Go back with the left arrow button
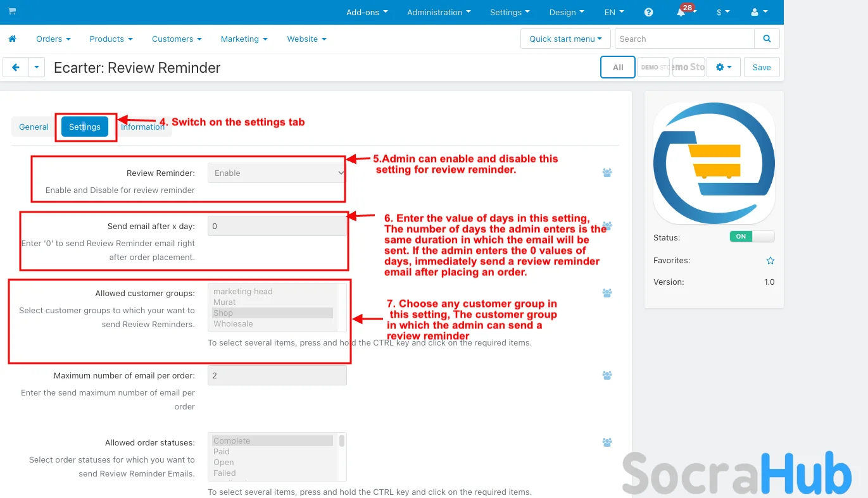This screenshot has height=498, width=868. pyautogui.click(x=16, y=67)
